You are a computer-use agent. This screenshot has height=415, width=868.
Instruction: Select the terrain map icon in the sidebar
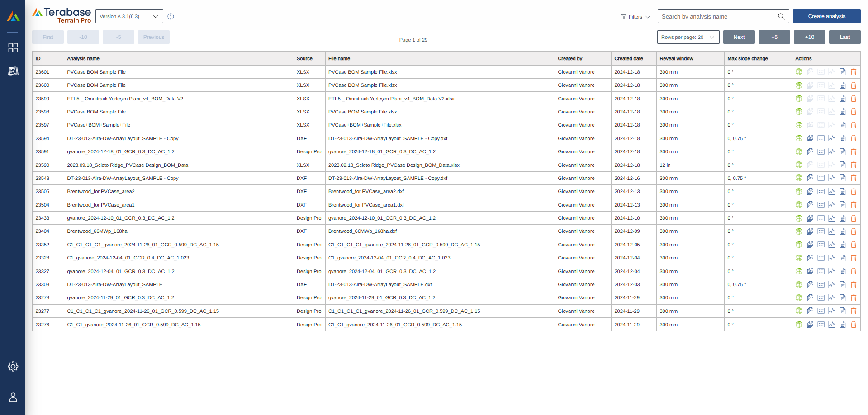[x=13, y=71]
